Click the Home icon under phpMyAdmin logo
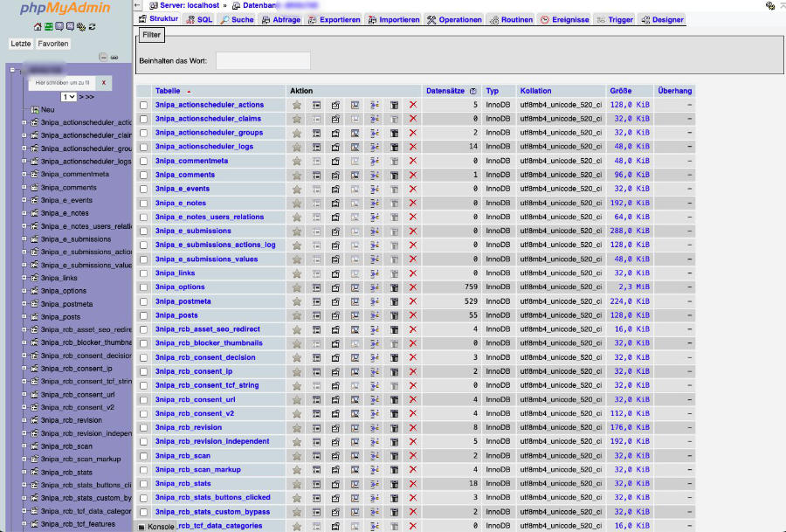786x532 pixels. [x=38, y=27]
